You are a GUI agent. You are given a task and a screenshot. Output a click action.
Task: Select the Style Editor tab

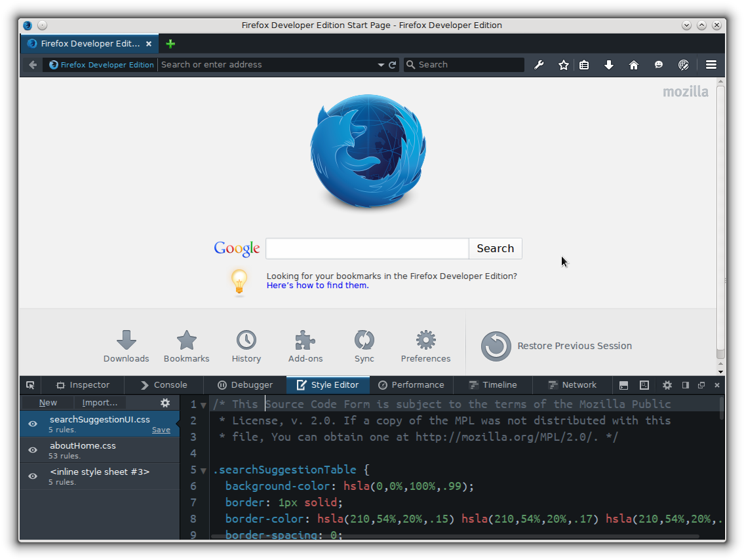[328, 385]
